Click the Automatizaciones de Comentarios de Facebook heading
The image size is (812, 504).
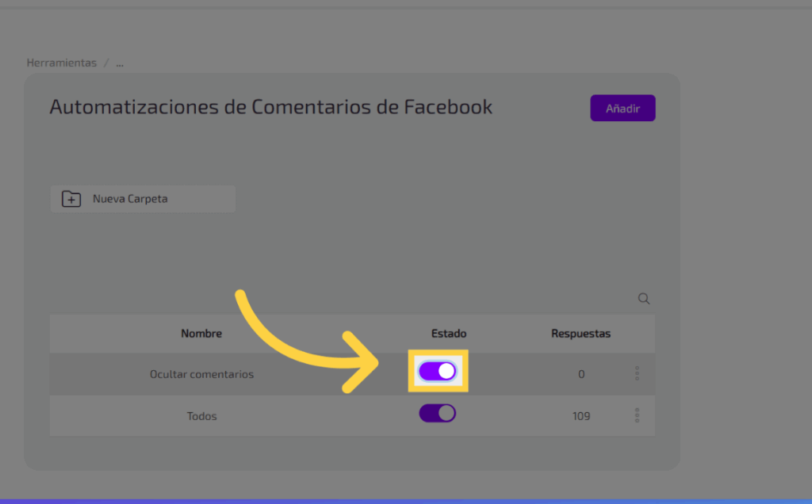(x=271, y=107)
